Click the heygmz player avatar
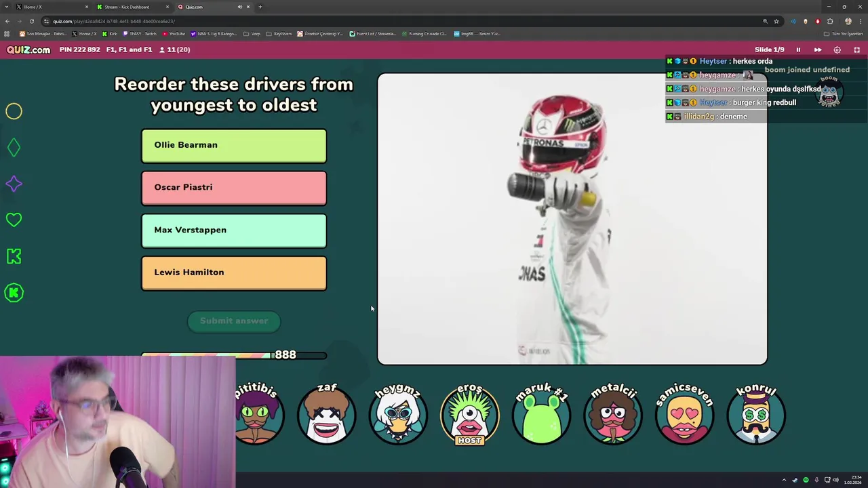 tap(398, 414)
